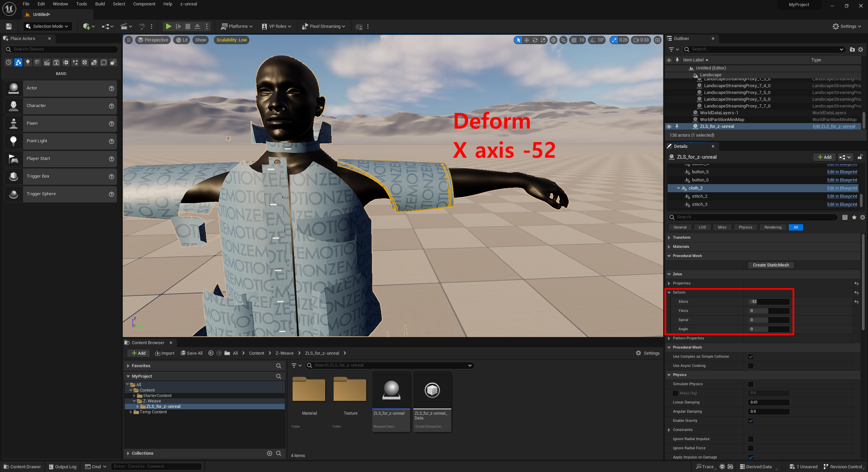Enable Simulate Physics checkbox
Image resolution: width=868 pixels, height=472 pixels.
(x=751, y=384)
